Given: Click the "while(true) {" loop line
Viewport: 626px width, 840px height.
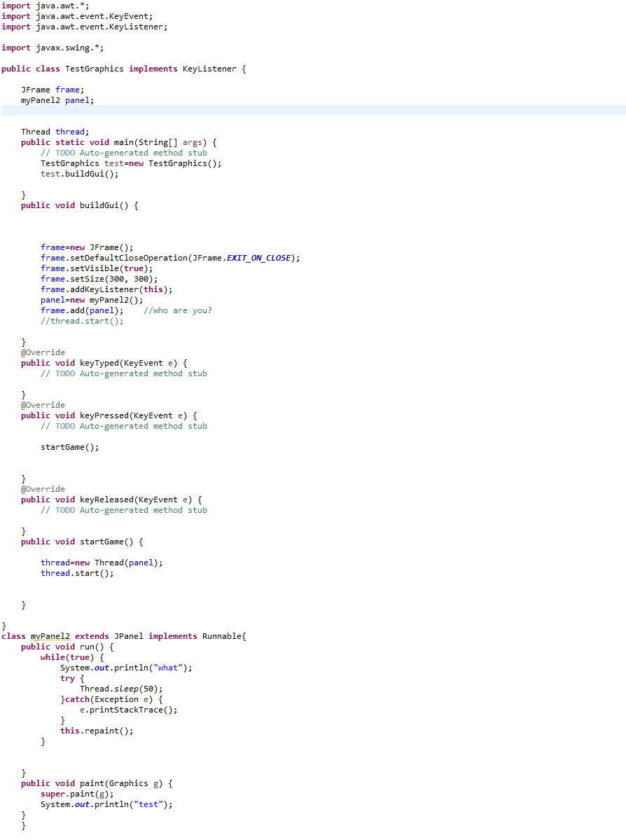Looking at the screenshot, I should tap(72, 656).
